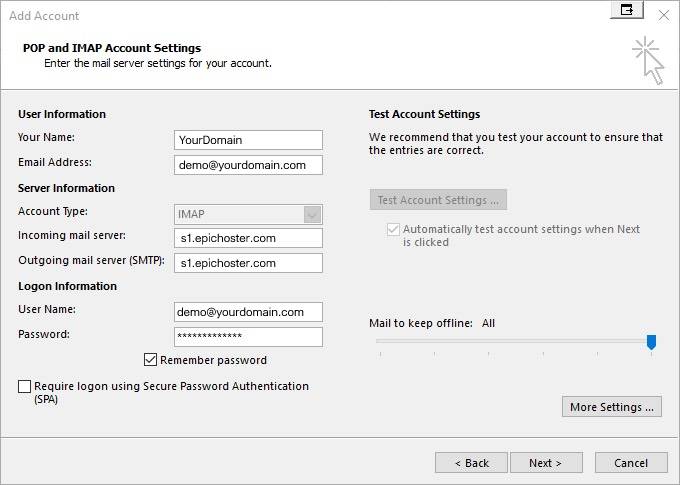Click the Password field

click(x=248, y=337)
